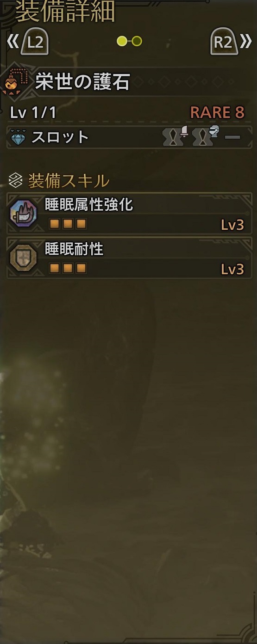
Task: Click the 睡眠耐性 shield skill icon
Action: [22, 258]
